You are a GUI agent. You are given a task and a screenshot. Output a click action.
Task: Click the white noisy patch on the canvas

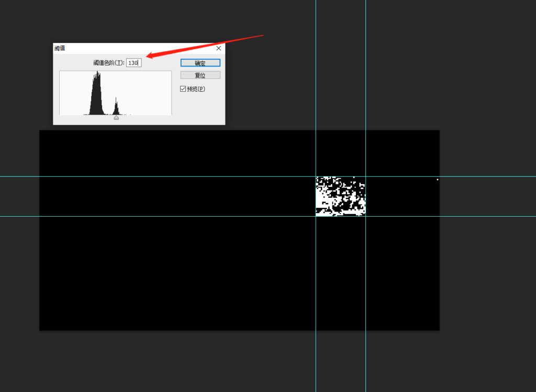pos(340,196)
